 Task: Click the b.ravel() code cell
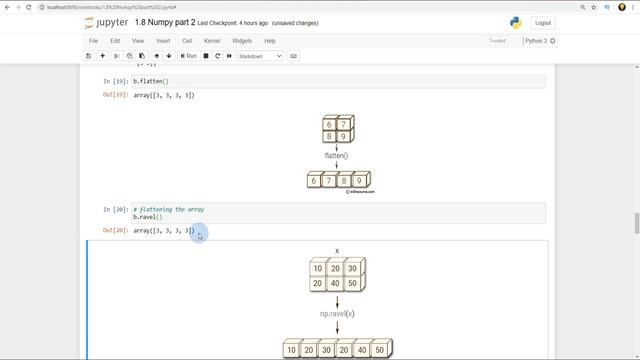click(338, 213)
